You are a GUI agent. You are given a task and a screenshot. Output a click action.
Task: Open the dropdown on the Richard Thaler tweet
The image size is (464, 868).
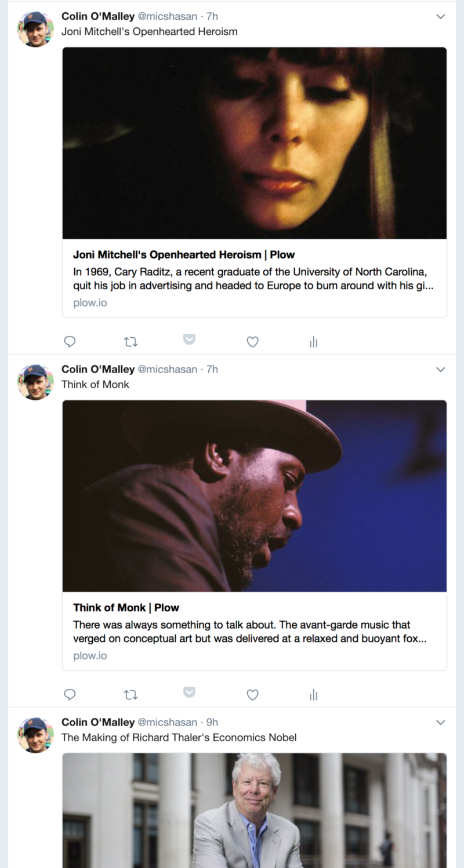[x=440, y=722]
